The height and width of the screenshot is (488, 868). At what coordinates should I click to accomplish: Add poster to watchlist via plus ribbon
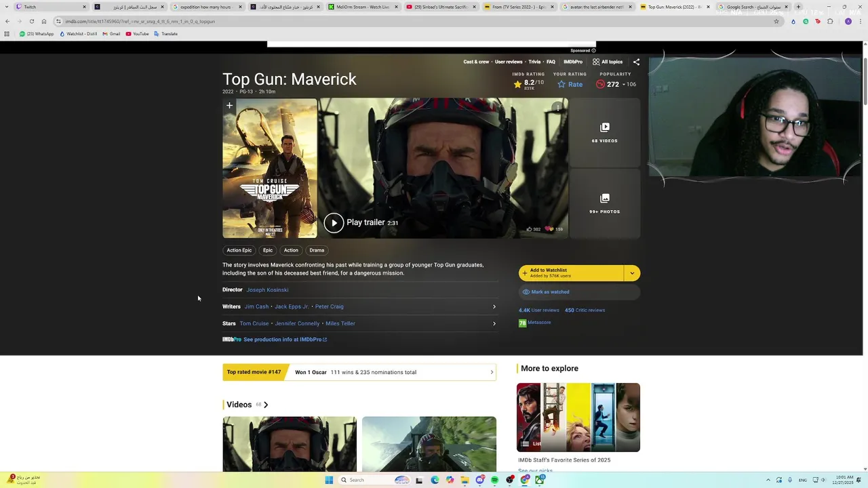pyautogui.click(x=229, y=106)
